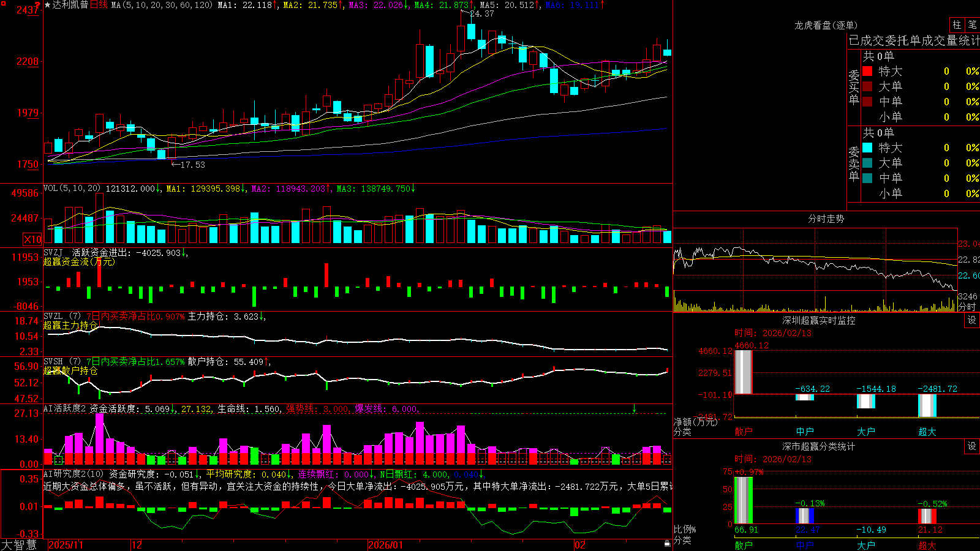
Task: Click the SVZJ indicator name
Action: point(53,252)
